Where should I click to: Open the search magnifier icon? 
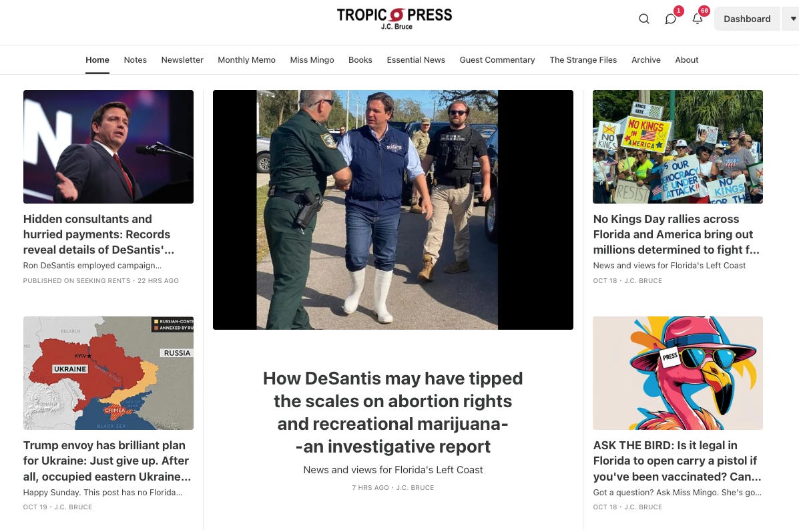644,19
